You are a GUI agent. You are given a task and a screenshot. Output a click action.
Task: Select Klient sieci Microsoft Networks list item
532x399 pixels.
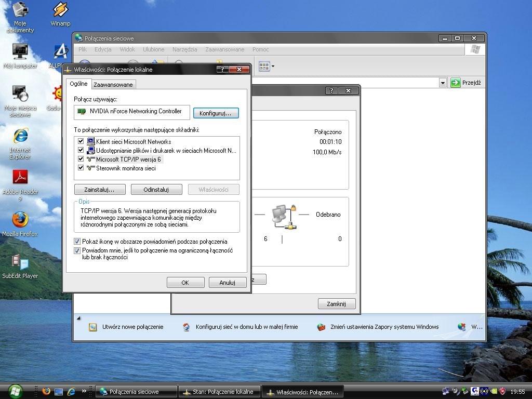[134, 141]
